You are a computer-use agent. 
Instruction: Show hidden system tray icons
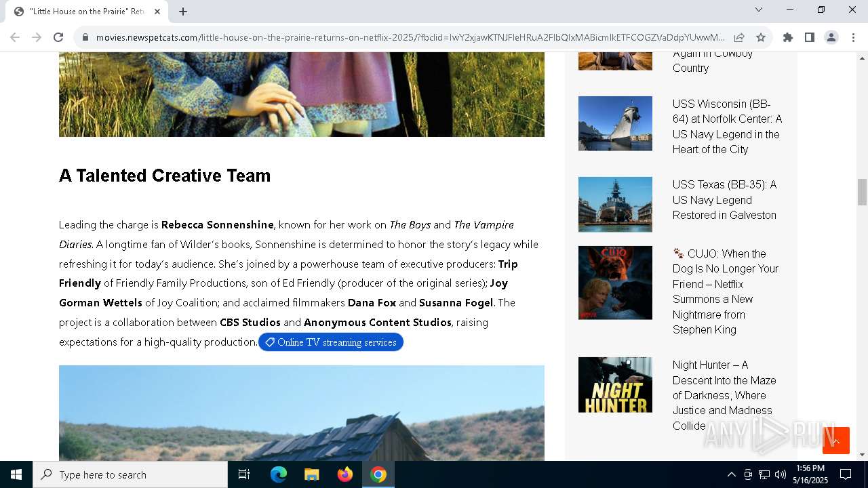click(x=731, y=474)
